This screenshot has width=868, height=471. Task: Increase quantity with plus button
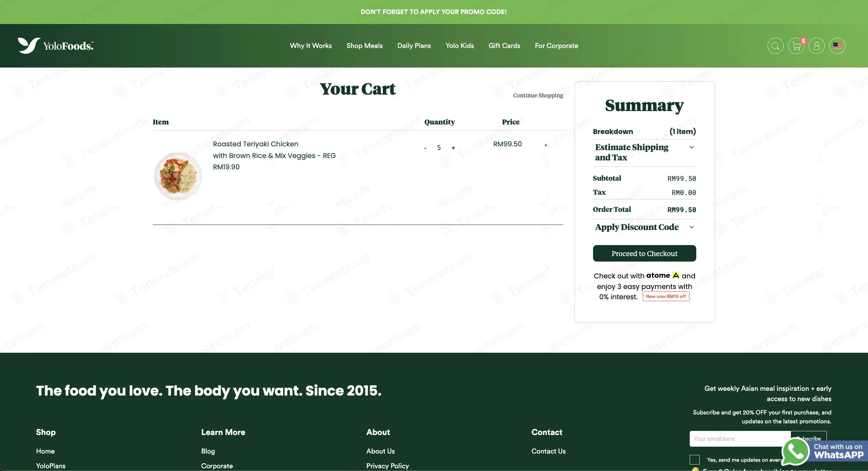click(453, 148)
